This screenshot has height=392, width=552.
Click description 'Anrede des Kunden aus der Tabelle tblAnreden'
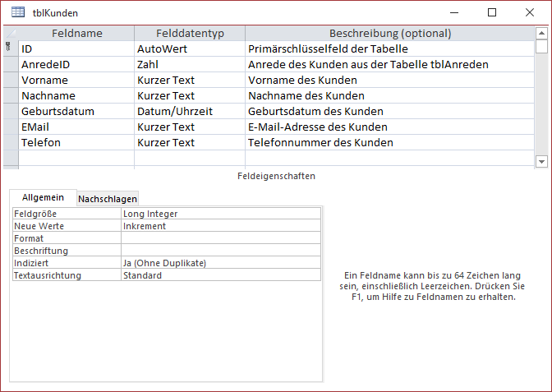click(389, 64)
